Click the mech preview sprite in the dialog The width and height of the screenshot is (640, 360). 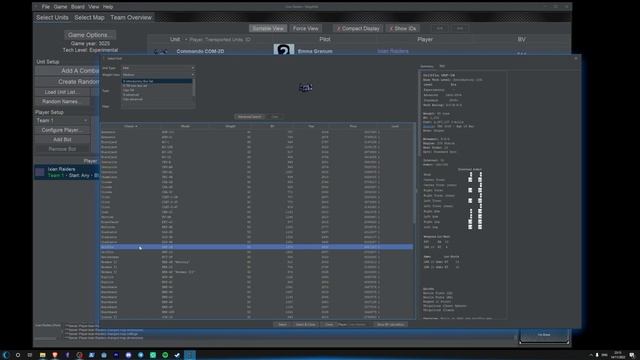[x=306, y=87]
